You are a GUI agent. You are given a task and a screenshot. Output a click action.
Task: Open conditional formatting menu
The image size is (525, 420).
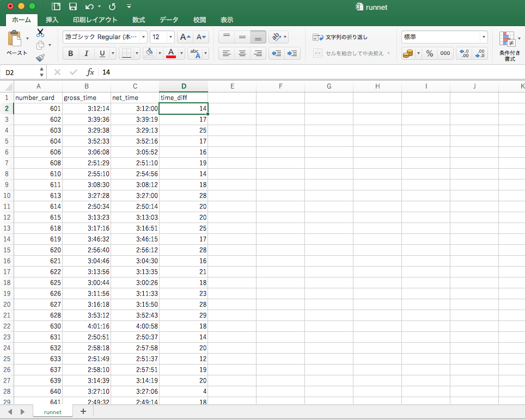tap(510, 46)
